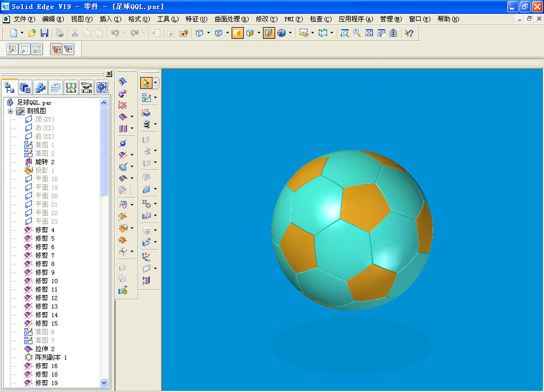Click the soccer ball model in viewport
The image size is (544, 392).
352,229
